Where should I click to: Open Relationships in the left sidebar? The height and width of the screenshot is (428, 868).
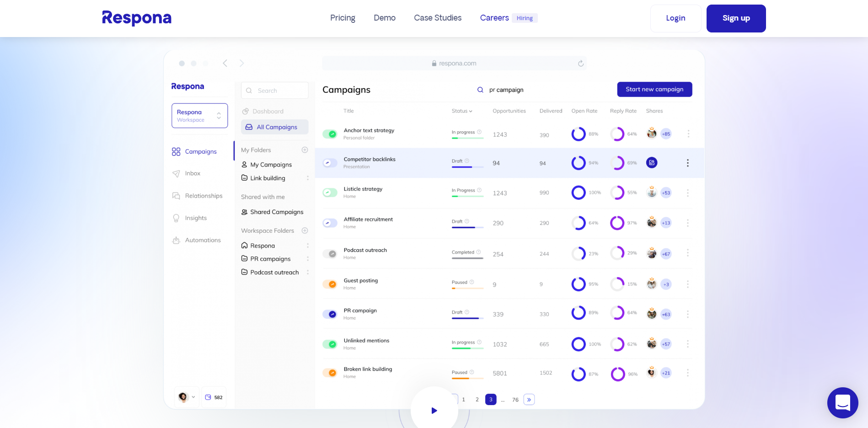coord(197,196)
